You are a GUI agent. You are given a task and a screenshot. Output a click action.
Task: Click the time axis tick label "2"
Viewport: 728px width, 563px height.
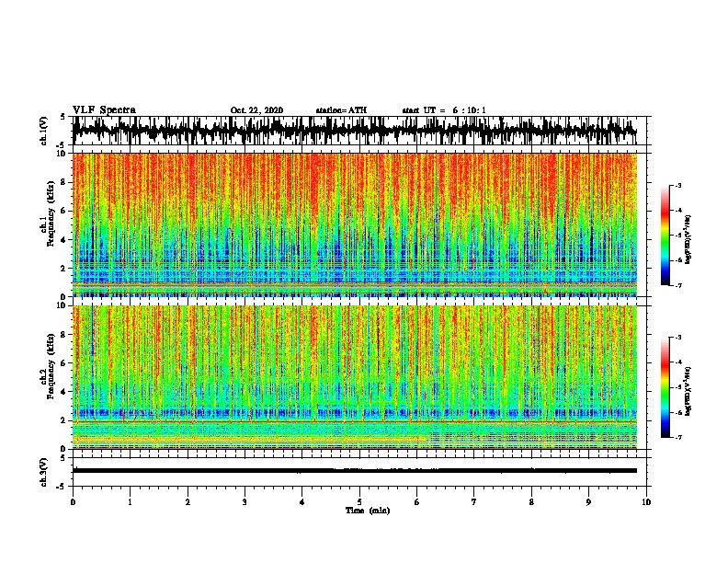click(188, 502)
